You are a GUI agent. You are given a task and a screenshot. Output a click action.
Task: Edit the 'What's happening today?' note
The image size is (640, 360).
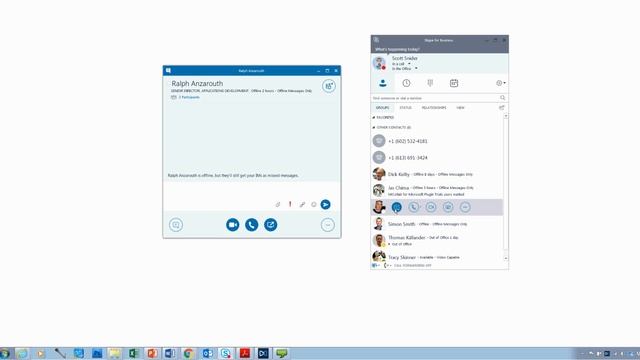[397, 49]
